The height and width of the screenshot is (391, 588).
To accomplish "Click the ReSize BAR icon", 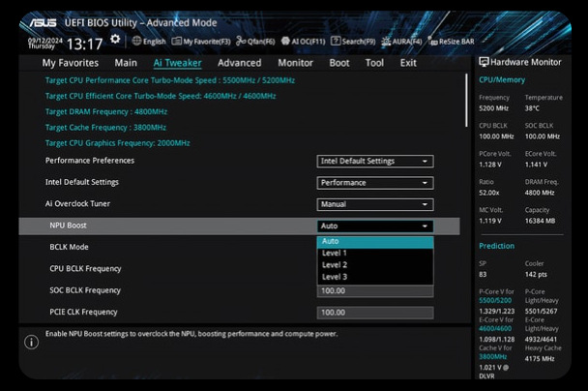I will click(x=432, y=42).
